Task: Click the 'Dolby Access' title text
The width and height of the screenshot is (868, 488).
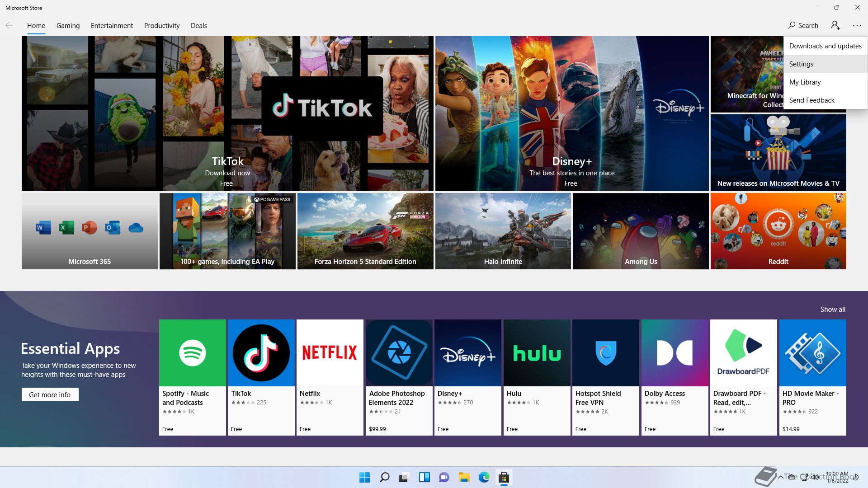Action: pyautogui.click(x=665, y=394)
